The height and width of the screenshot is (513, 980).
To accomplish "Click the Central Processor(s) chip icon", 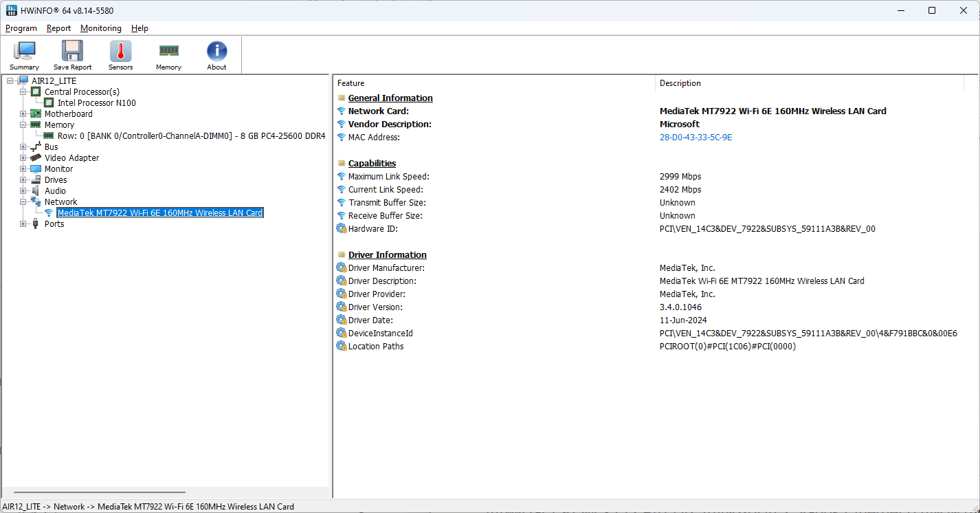I will pyautogui.click(x=36, y=92).
